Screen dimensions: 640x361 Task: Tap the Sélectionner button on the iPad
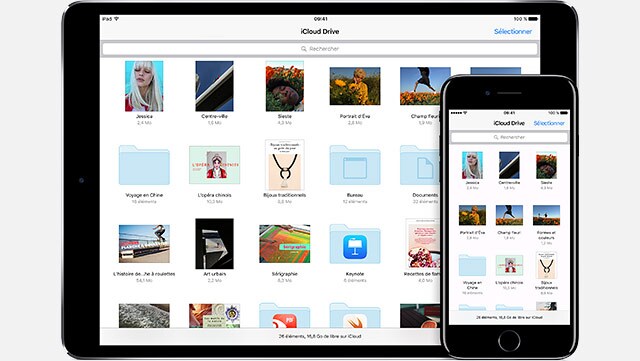pos(513,31)
